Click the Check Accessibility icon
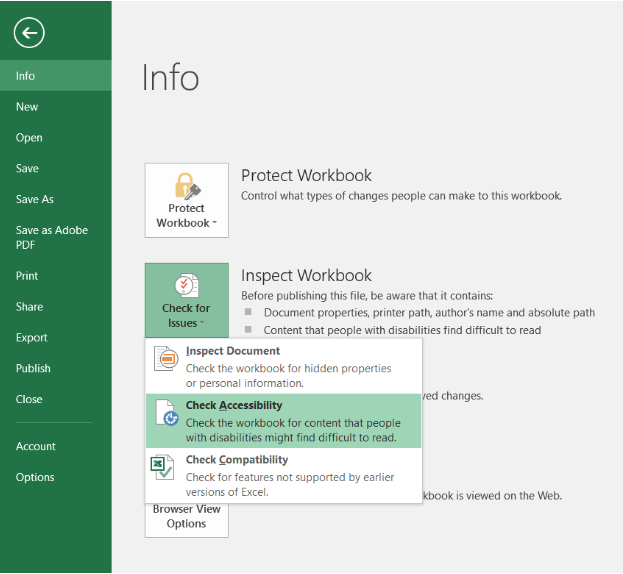 [x=164, y=417]
